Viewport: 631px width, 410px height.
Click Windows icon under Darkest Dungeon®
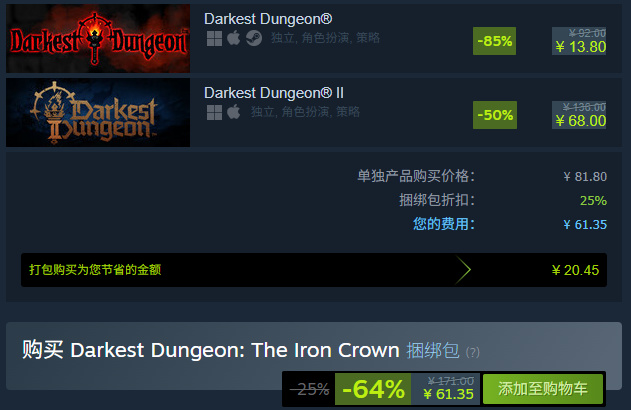point(214,39)
